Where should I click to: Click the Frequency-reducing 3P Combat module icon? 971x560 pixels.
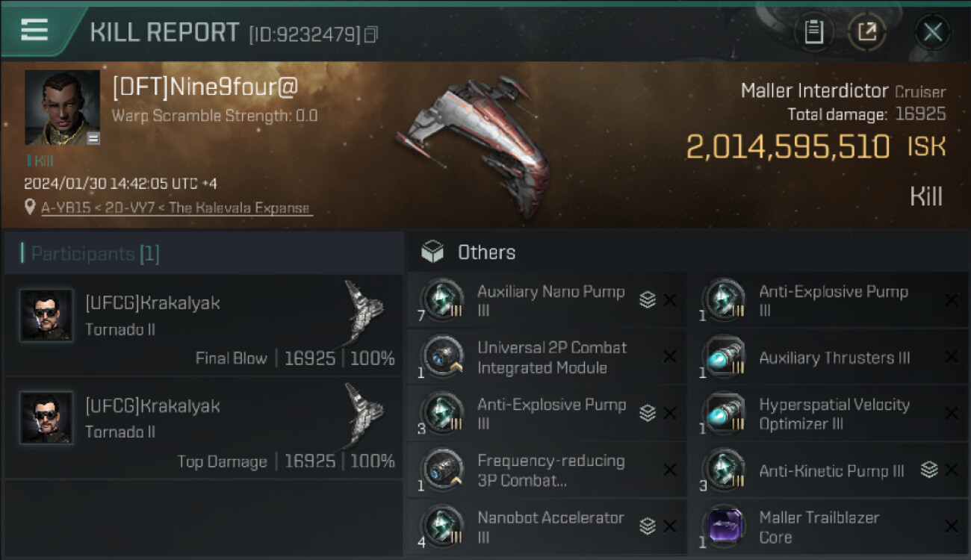pyautogui.click(x=442, y=470)
